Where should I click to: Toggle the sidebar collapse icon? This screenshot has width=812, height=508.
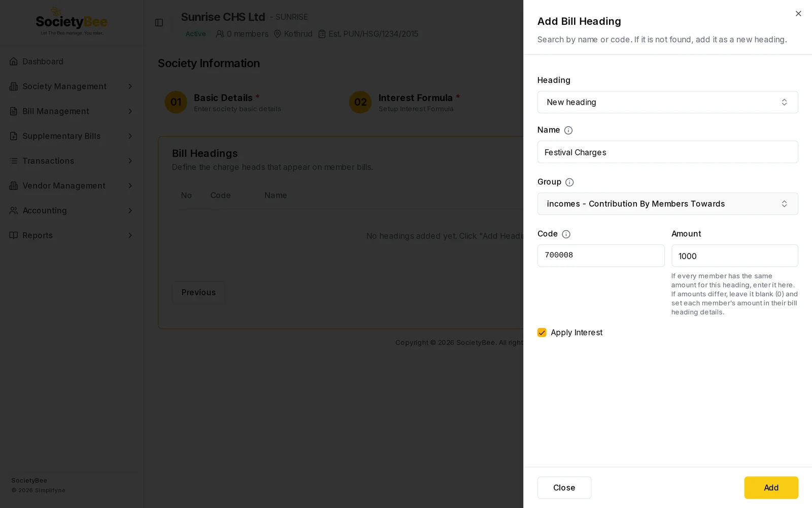pyautogui.click(x=159, y=23)
